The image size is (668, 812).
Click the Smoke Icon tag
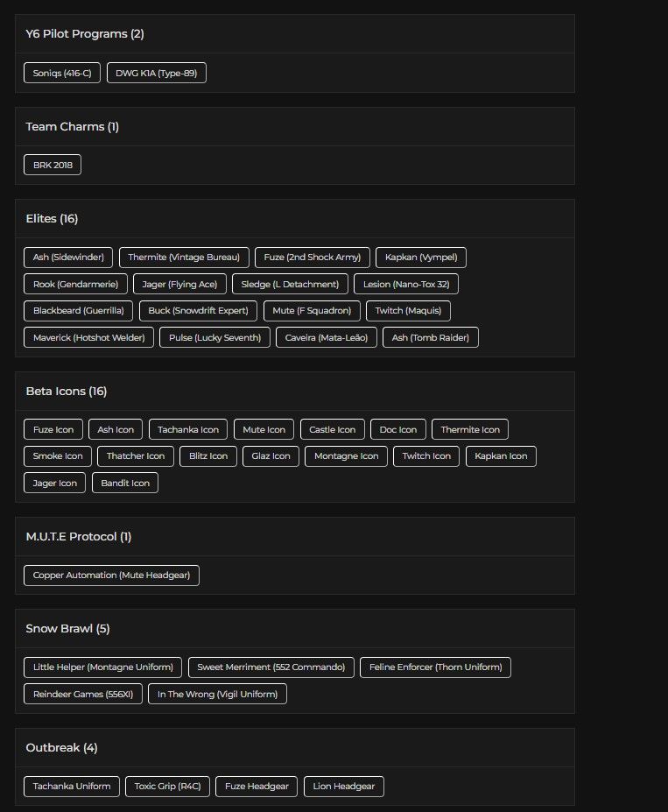[x=58, y=456]
